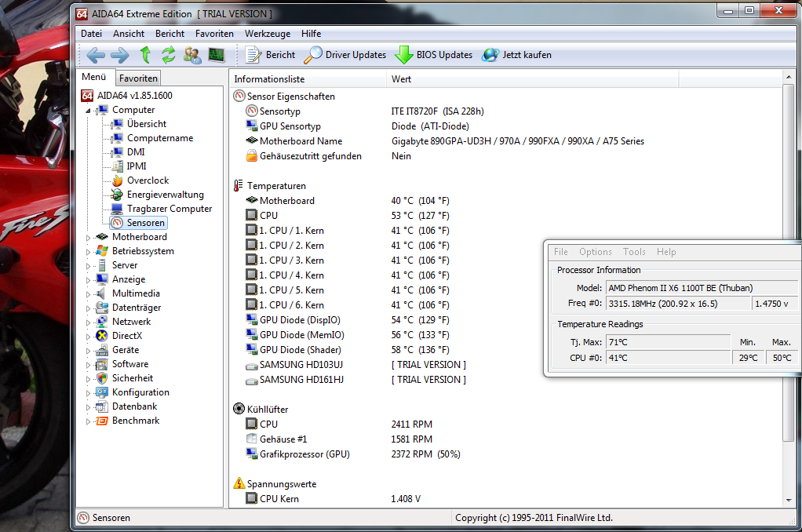Click scrollbar down arrow in sensor list

click(x=788, y=501)
